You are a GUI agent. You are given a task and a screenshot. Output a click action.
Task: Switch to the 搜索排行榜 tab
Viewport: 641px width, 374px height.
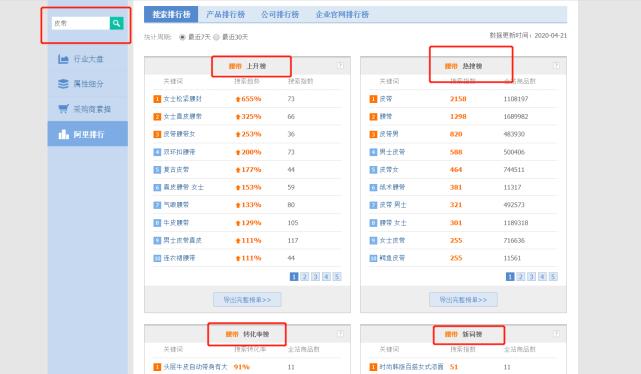pyautogui.click(x=171, y=14)
